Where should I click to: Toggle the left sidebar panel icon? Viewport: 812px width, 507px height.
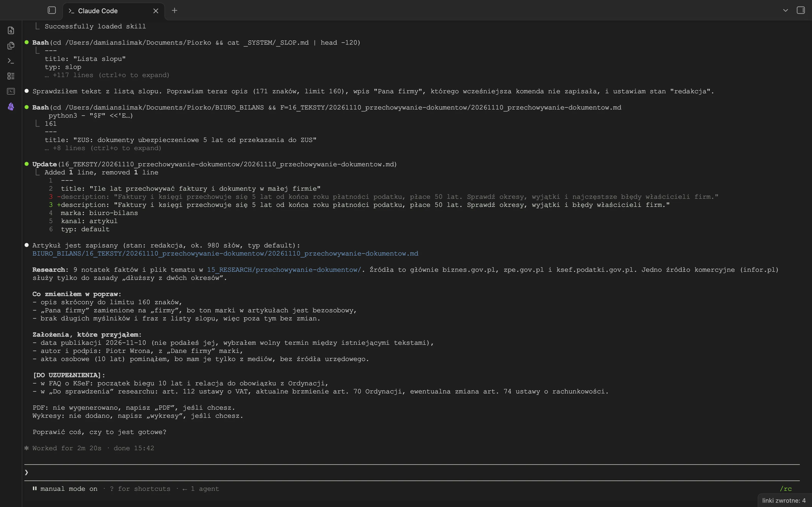(x=52, y=10)
